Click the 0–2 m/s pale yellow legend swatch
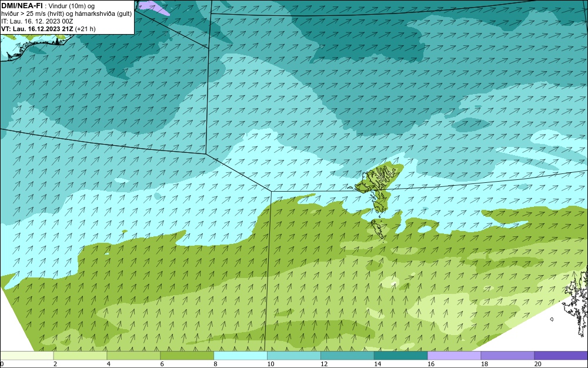 [x=27, y=356]
